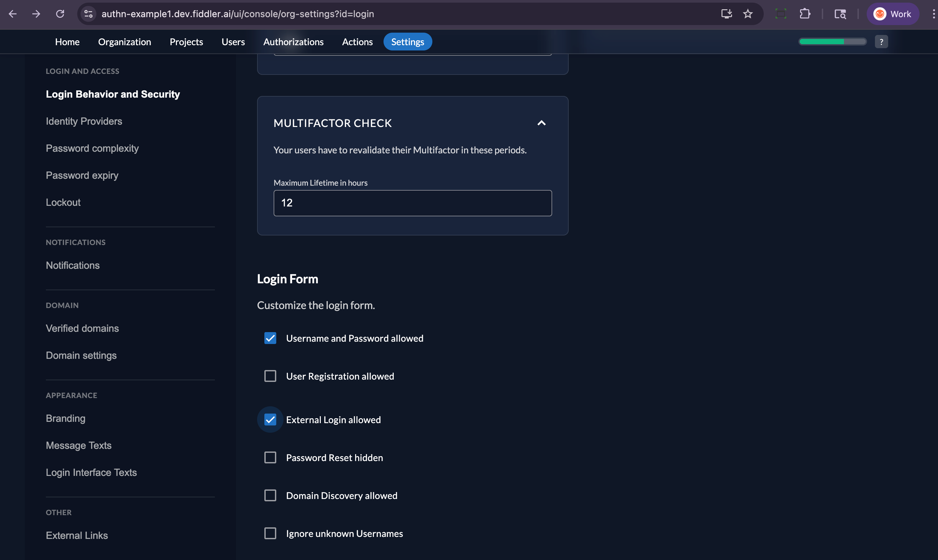Open the search-in-window icon near profile

click(840, 14)
